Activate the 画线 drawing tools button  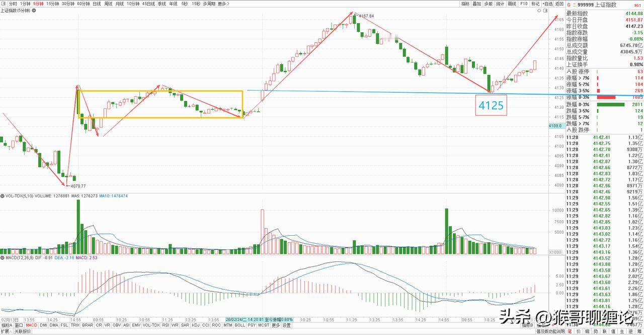click(512, 4)
